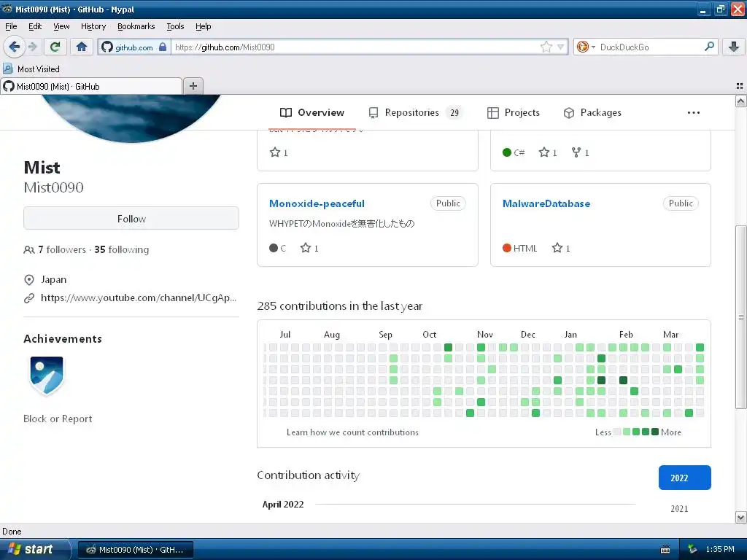Click the star icon on MalwareDatabase card
Screen dimensions: 747x560
[557, 248]
